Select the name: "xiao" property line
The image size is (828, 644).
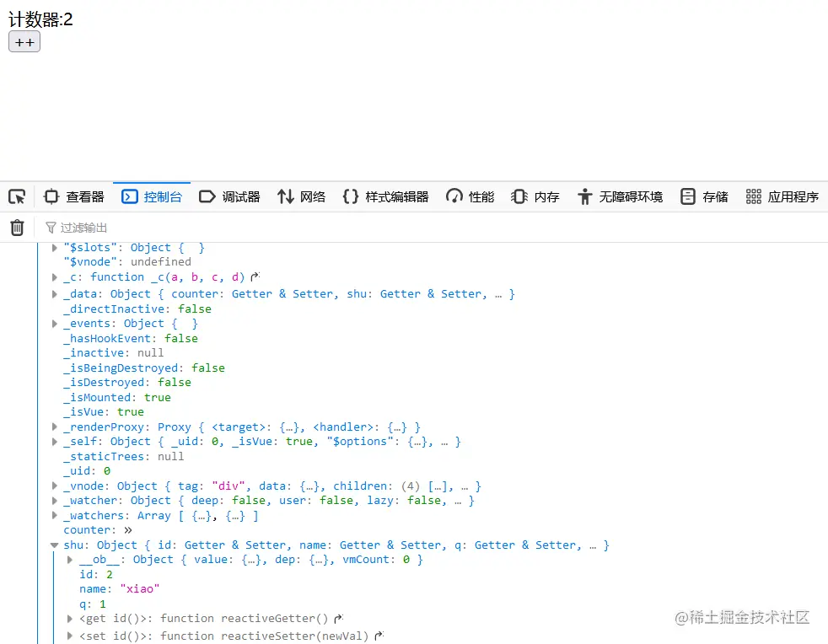click(120, 588)
